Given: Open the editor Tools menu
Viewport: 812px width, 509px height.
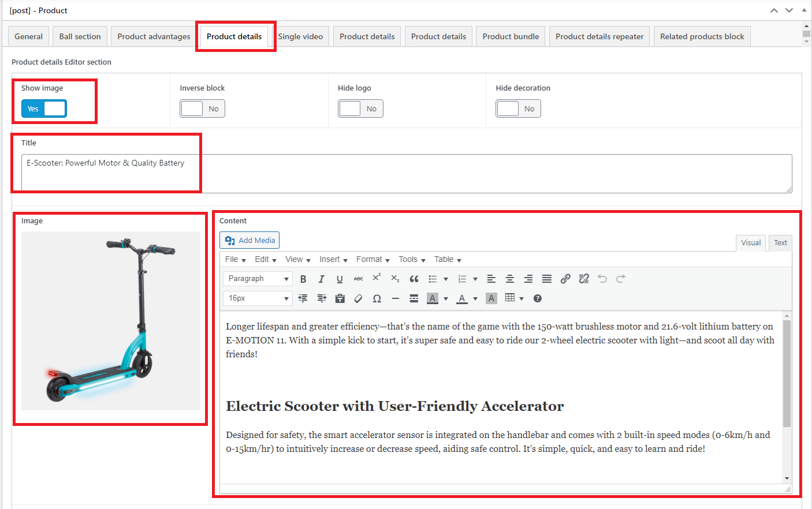Looking at the screenshot, I should pyautogui.click(x=412, y=260).
